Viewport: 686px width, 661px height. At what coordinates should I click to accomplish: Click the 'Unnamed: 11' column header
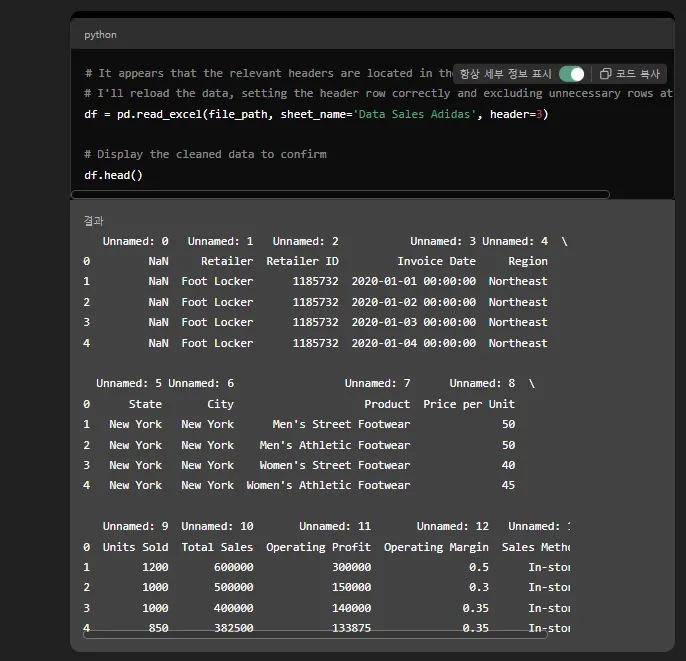(x=335, y=526)
